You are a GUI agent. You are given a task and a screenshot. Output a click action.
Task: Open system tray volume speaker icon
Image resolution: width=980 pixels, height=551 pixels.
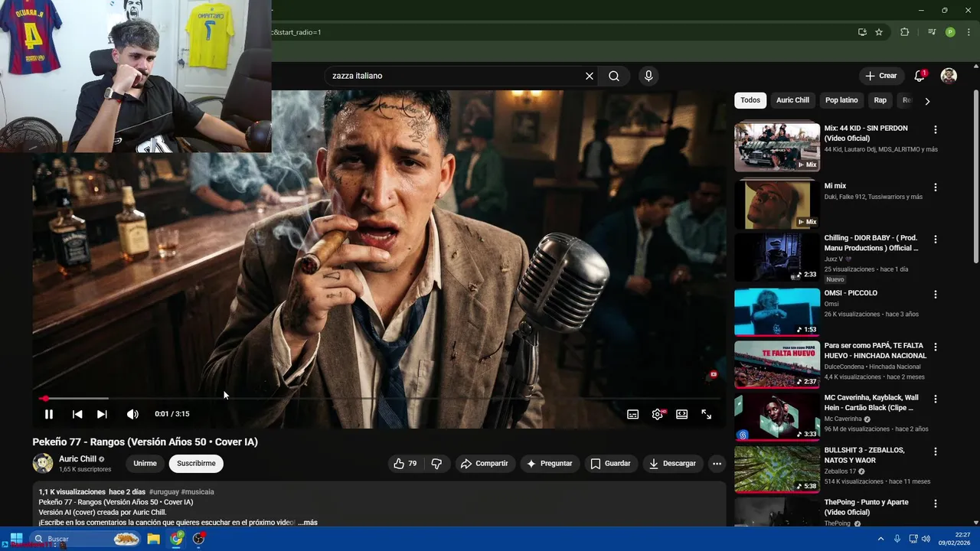[x=925, y=539]
